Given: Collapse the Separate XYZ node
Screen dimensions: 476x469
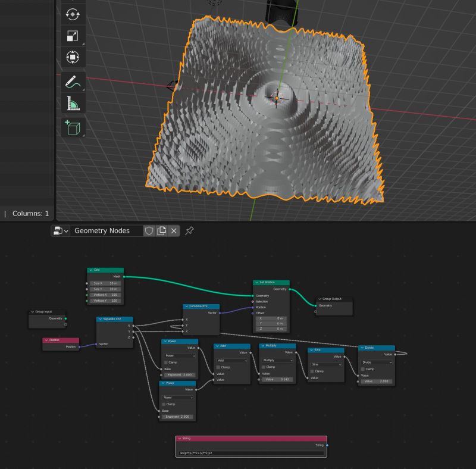Looking at the screenshot, I should (99, 319).
